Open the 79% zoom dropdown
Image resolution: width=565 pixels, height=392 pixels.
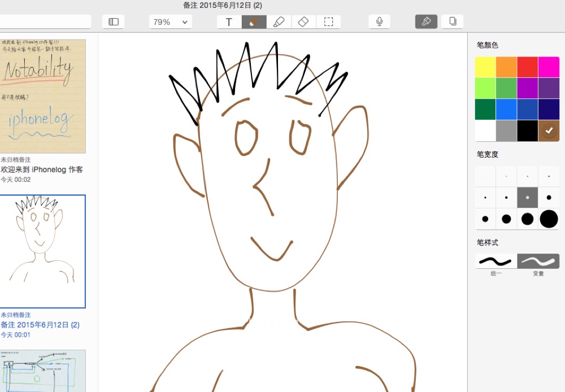[x=171, y=22]
